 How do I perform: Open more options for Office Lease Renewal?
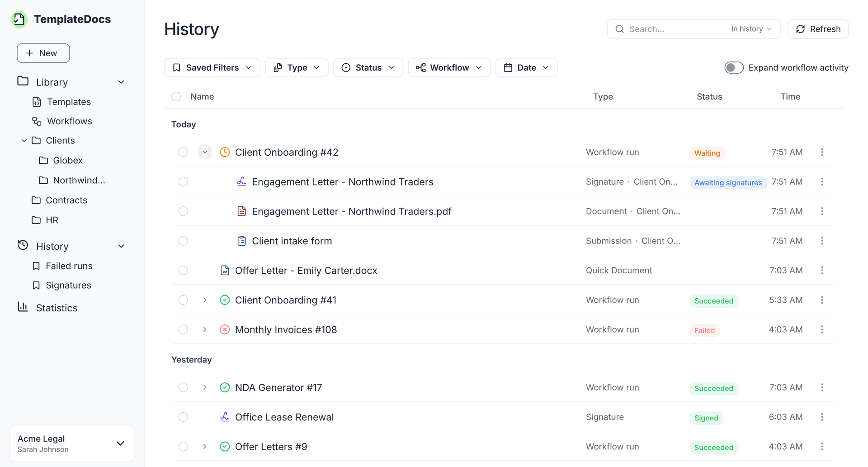822,417
